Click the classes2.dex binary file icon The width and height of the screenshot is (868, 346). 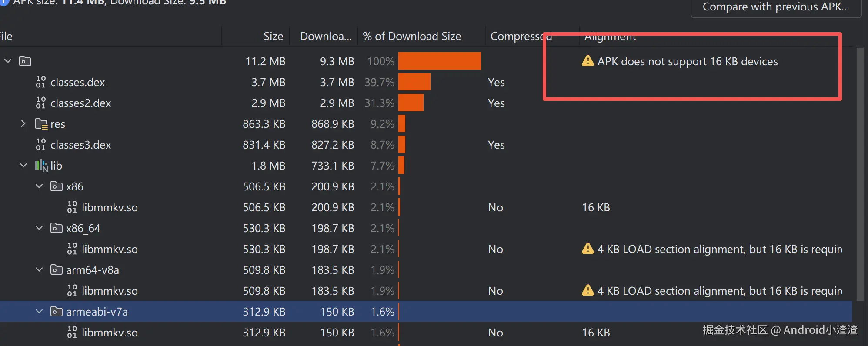coord(41,103)
